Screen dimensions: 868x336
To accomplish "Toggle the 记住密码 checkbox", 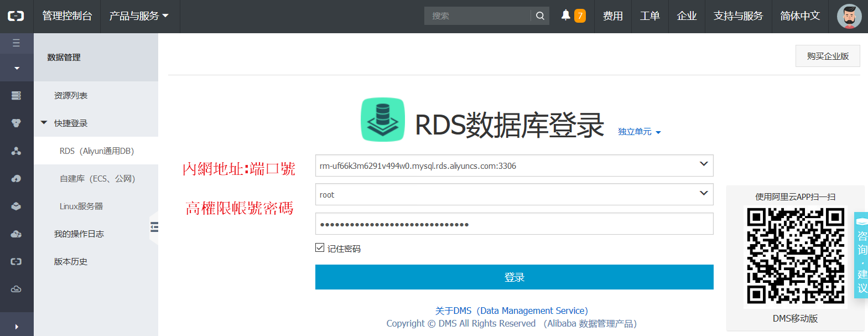I will point(320,247).
